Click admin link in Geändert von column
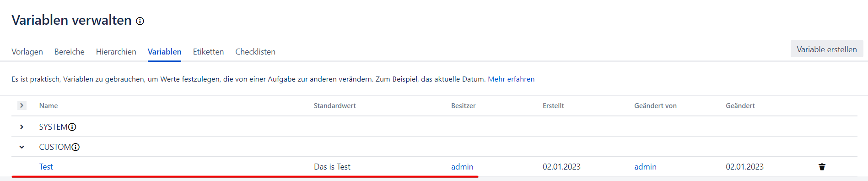868x181 pixels. point(645,167)
